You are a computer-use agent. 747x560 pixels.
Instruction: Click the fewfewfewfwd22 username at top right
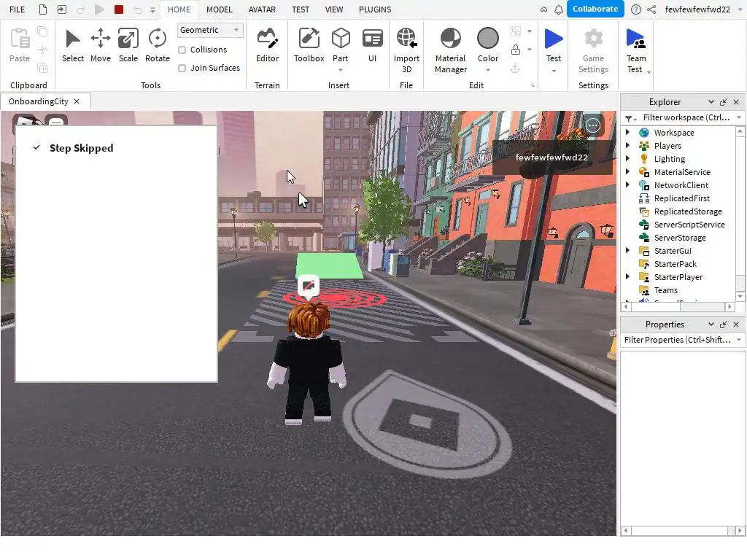(697, 9)
